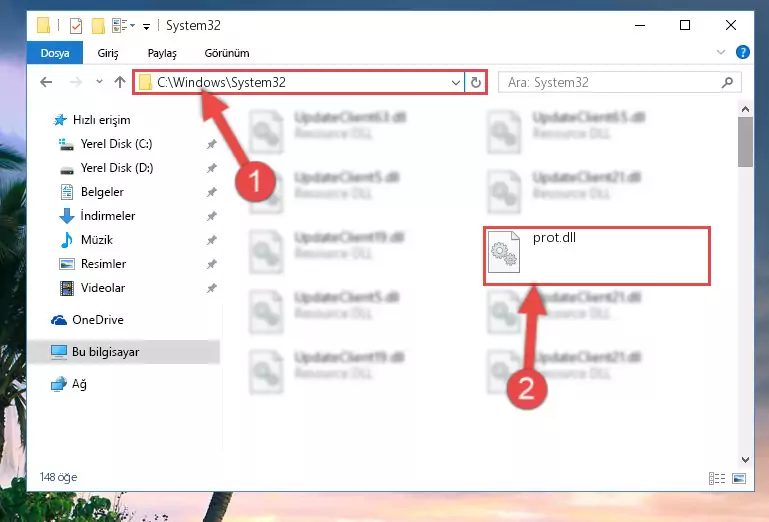Viewport: 769px width, 522px height.
Task: Open Videolar folder in sidebar
Action: point(92,288)
